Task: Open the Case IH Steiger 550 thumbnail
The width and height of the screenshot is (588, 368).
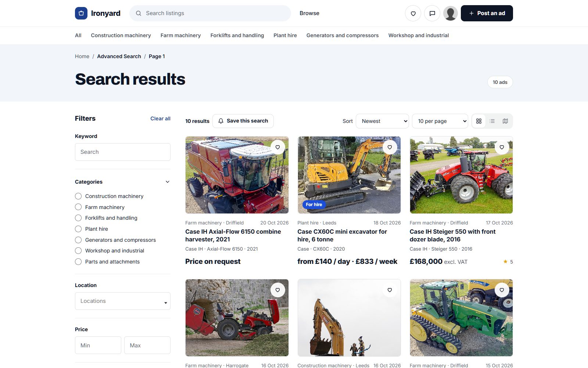Action: click(461, 175)
